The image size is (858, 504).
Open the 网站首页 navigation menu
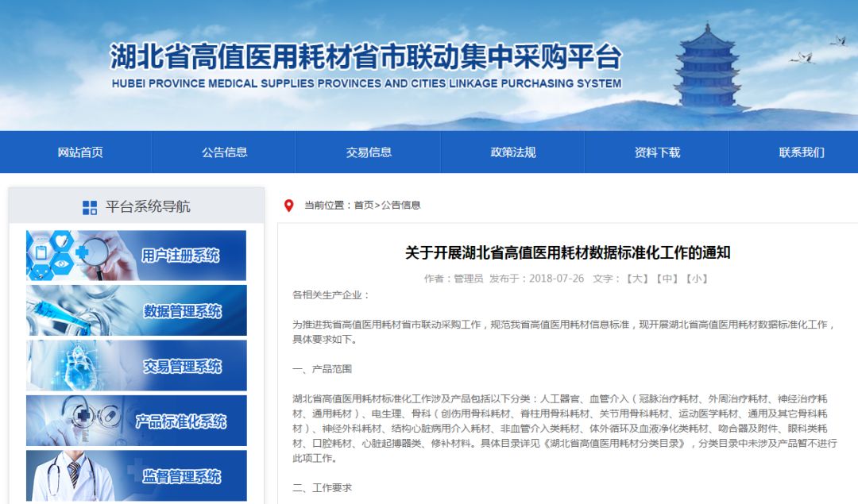tap(83, 152)
